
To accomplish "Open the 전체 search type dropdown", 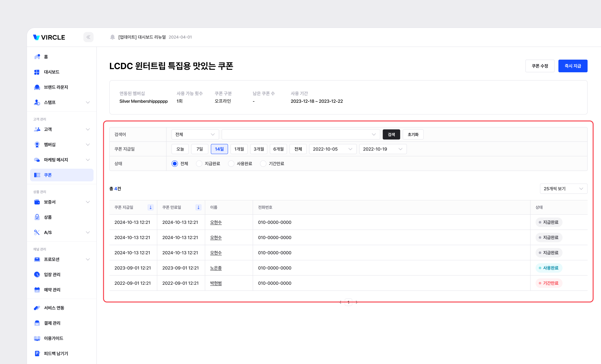I will pos(195,134).
